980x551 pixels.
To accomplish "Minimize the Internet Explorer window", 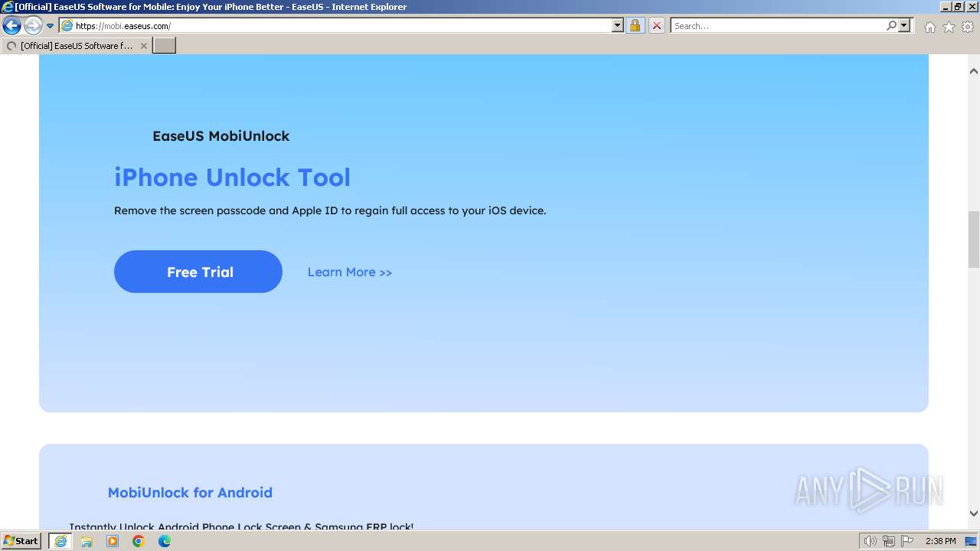I will pyautogui.click(x=944, y=6).
